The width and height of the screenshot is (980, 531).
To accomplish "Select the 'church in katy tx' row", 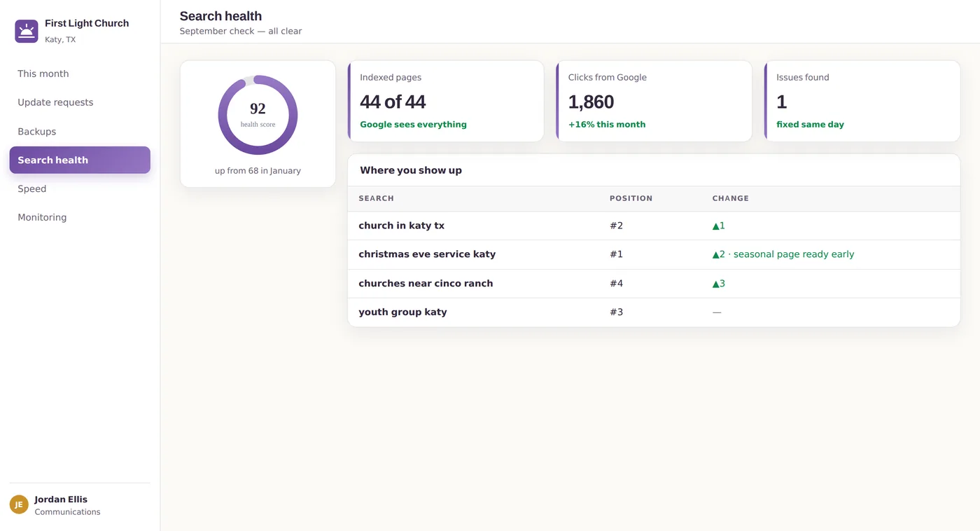I will (654, 226).
